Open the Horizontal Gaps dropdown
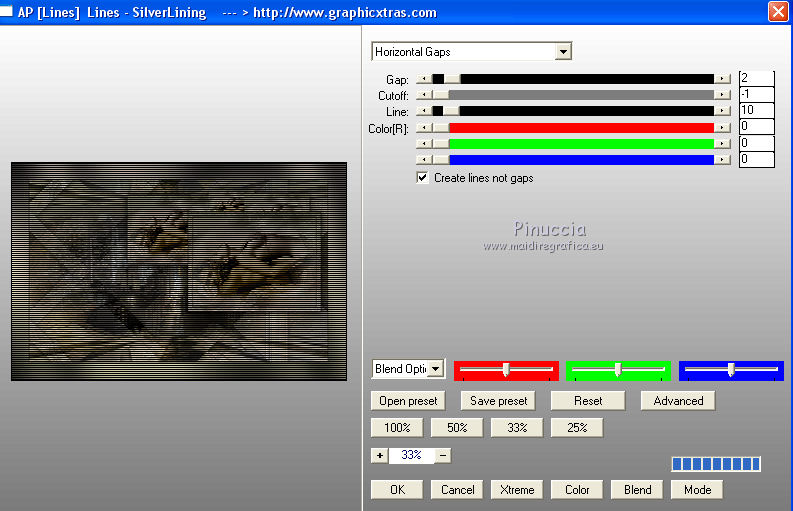The height and width of the screenshot is (511, 793). pyautogui.click(x=563, y=52)
